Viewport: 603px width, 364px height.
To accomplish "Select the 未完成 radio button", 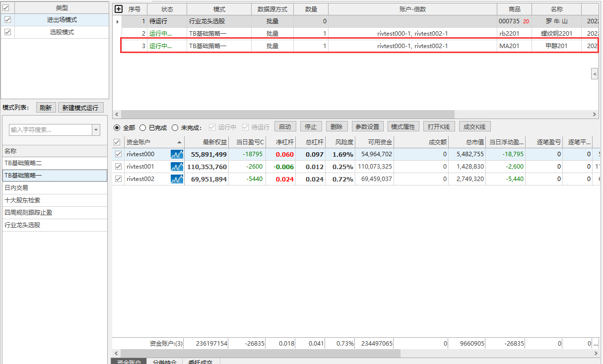I will tap(174, 127).
